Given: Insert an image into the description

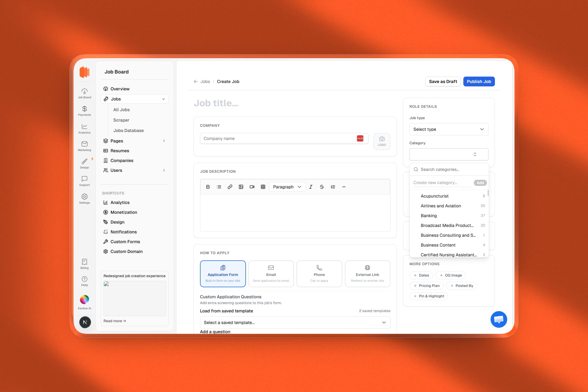Looking at the screenshot, I should (x=241, y=187).
